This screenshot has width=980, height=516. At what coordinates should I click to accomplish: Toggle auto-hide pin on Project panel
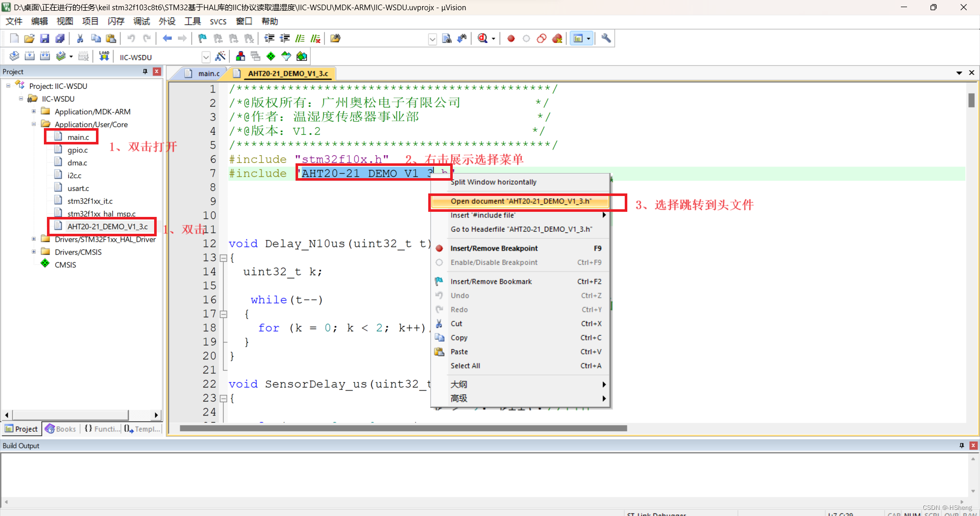tap(145, 71)
